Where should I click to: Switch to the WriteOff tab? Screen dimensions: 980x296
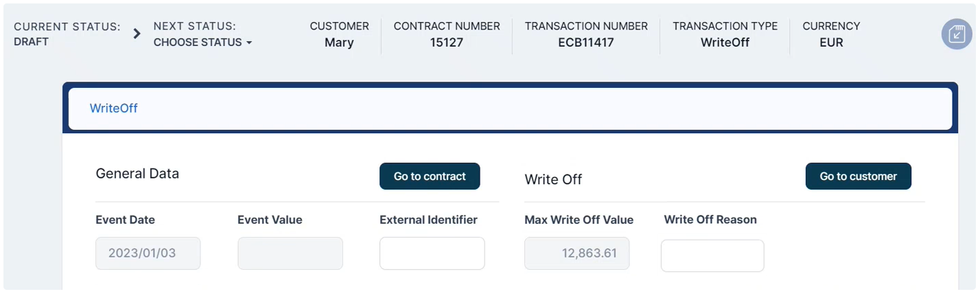pos(114,109)
